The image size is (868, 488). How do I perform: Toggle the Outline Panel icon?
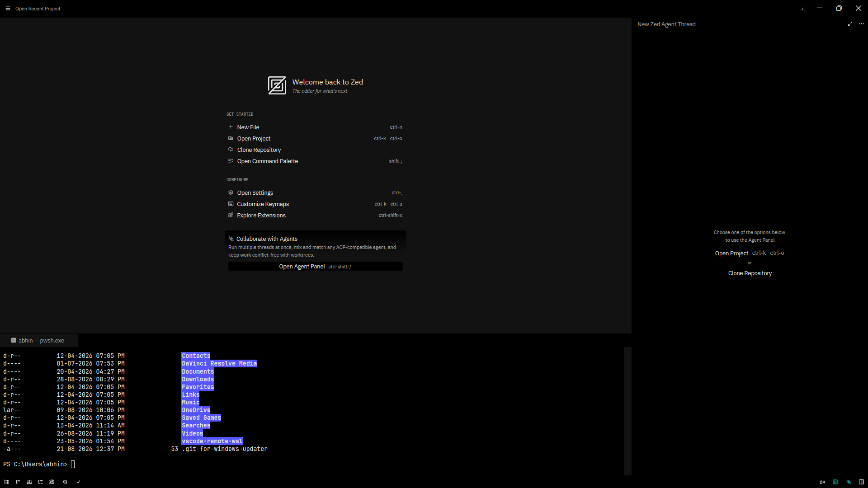41,482
